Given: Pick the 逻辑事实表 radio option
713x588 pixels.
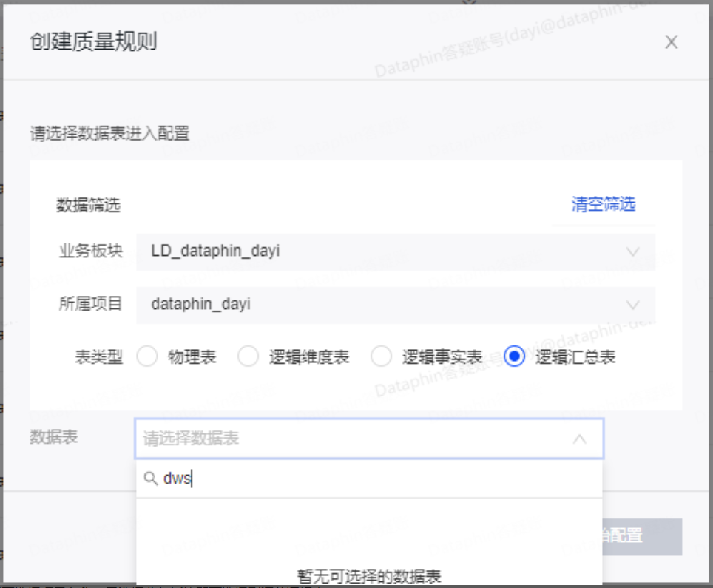Looking at the screenshot, I should click(x=381, y=357).
